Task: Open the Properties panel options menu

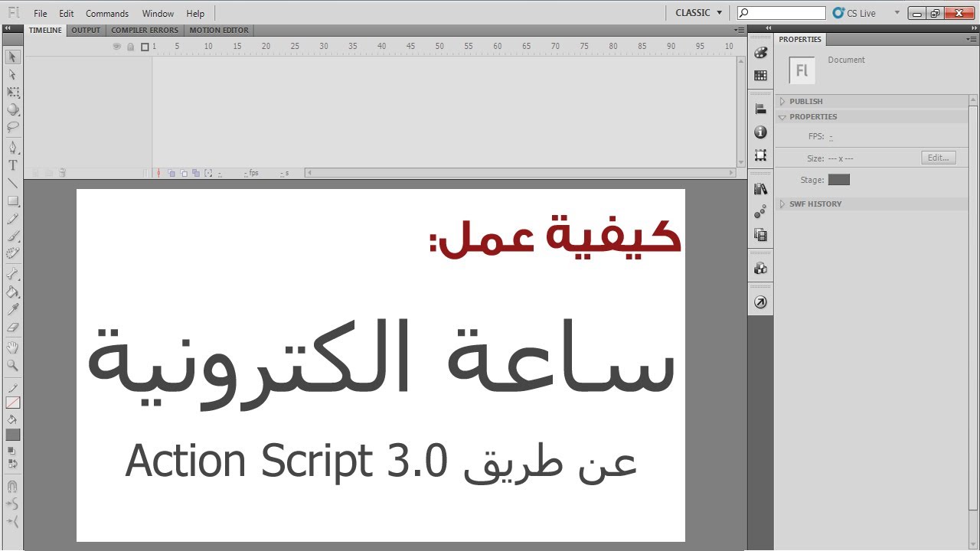Action: coord(972,39)
